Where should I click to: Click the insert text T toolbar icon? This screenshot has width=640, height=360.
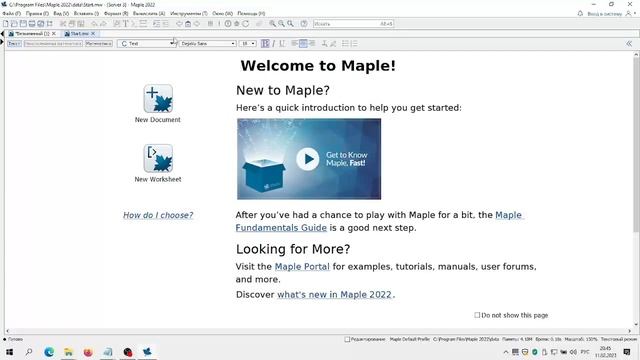coord(125,24)
